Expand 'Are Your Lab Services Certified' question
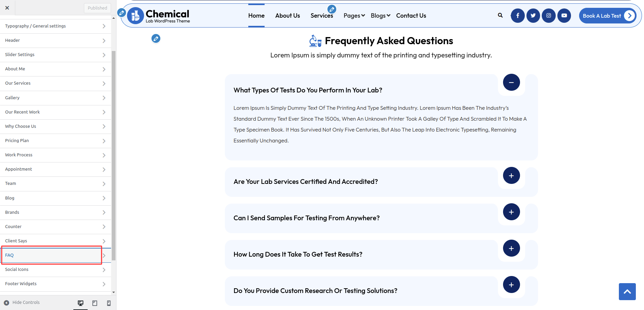Screen dimensions: 644x310 pos(511,175)
